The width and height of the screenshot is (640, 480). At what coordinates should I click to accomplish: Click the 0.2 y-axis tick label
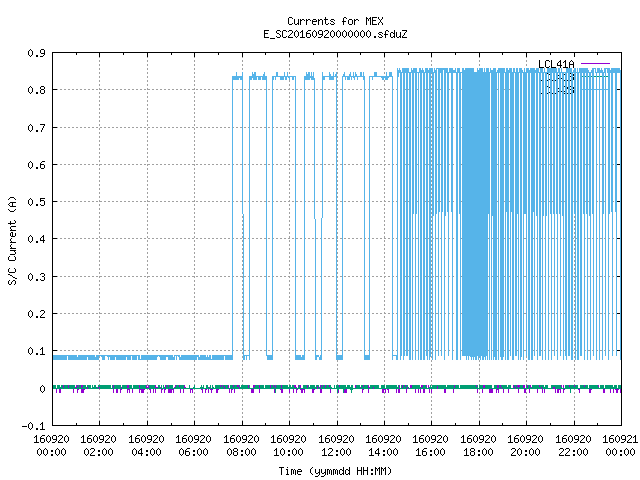36,314
